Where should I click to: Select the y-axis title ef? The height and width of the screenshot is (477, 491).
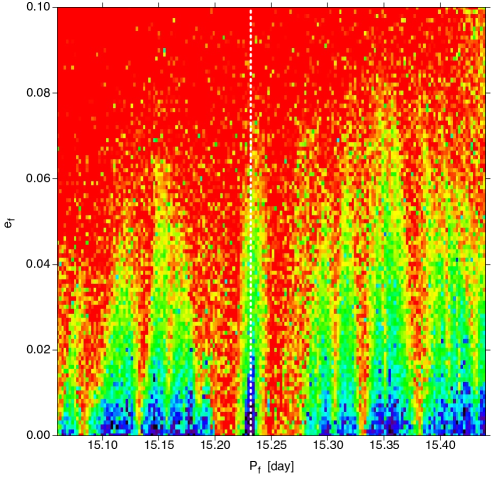pos(8,222)
